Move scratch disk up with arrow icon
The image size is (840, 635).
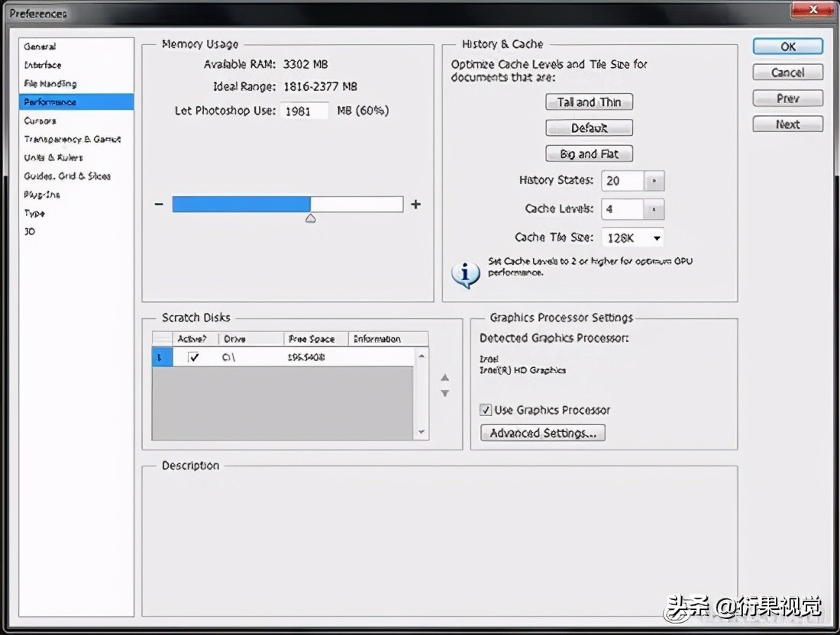(x=445, y=378)
